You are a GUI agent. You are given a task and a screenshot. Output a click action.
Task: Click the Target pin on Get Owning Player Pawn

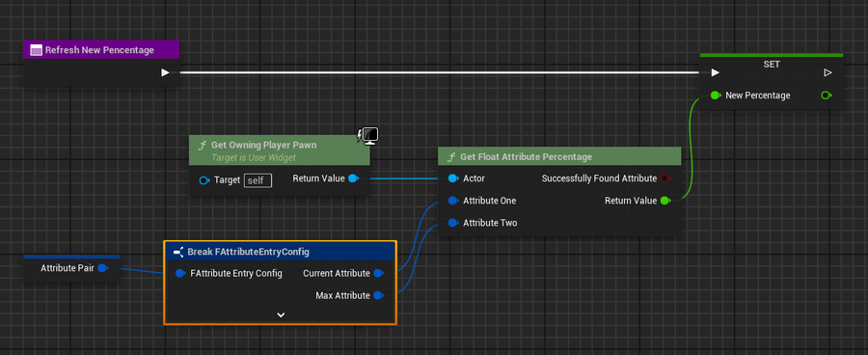tap(204, 180)
